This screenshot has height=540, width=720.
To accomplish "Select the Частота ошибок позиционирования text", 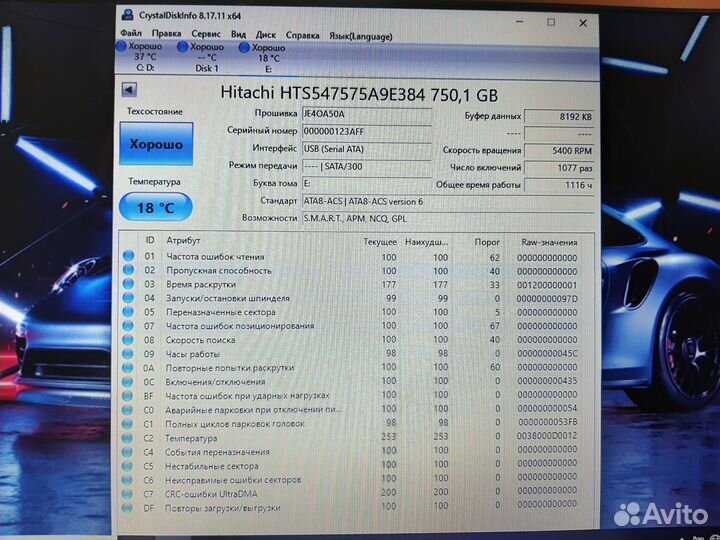I will [x=240, y=326].
